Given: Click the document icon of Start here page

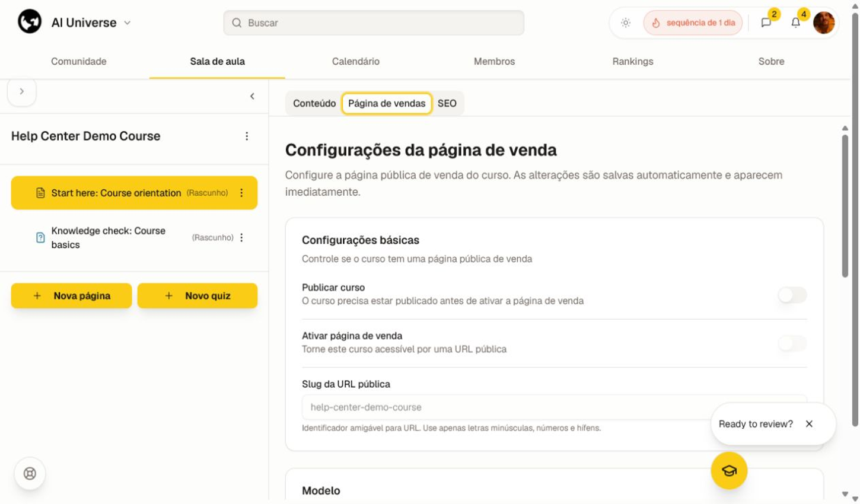Looking at the screenshot, I should pos(40,193).
